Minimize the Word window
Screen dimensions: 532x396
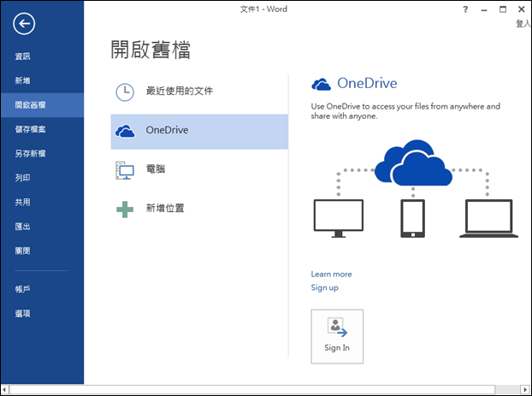[484, 10]
